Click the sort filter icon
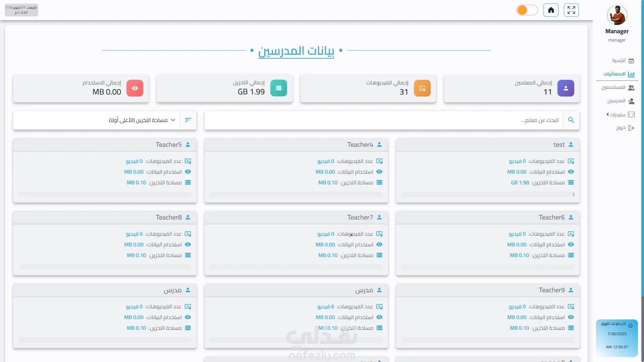 pos(188,120)
